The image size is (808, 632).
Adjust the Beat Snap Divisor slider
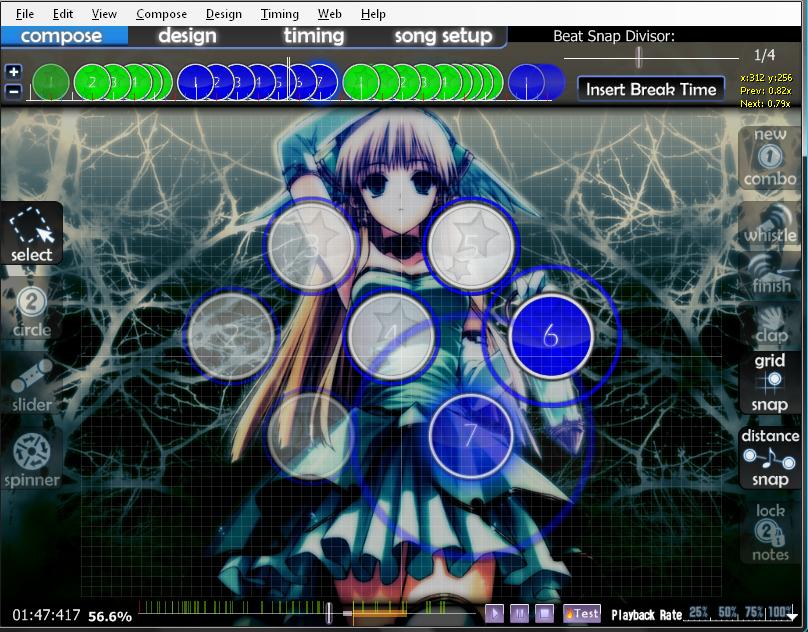pyautogui.click(x=639, y=57)
